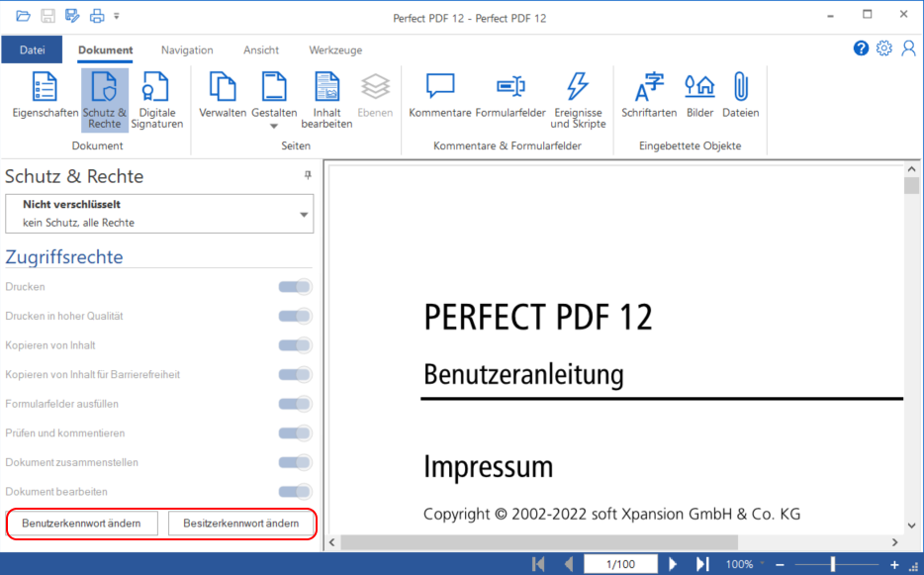This screenshot has width=924, height=575.
Task: Open the help icon in the ribbon
Action: (x=860, y=48)
